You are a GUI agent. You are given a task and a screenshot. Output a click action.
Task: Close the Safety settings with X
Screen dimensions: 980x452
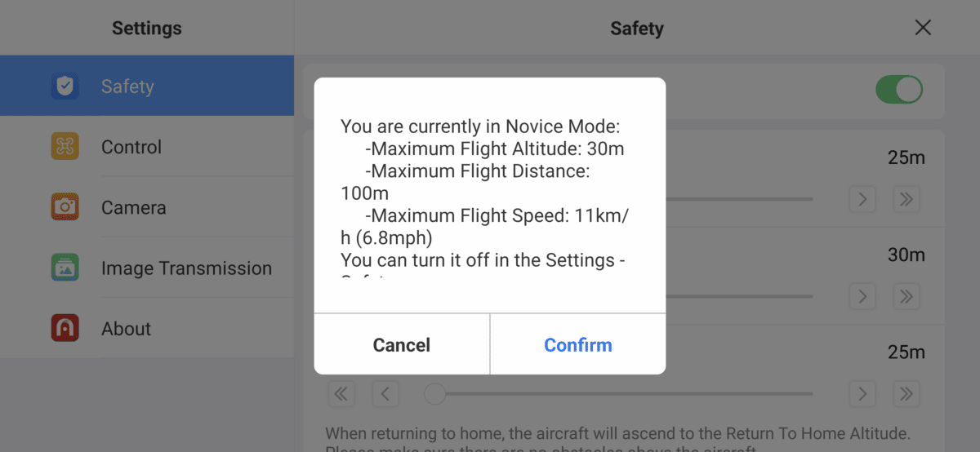pos(923,28)
